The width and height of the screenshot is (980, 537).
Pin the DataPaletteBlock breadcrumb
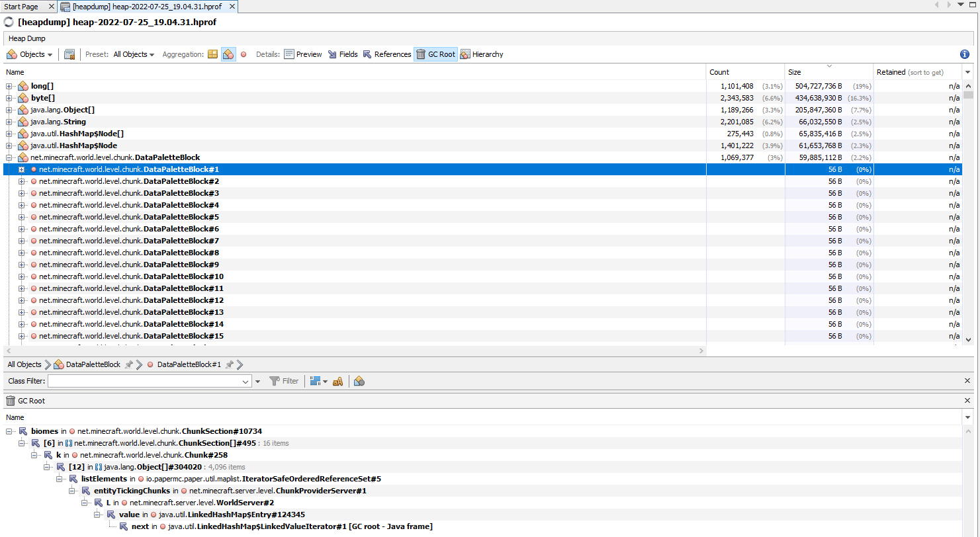tap(129, 364)
